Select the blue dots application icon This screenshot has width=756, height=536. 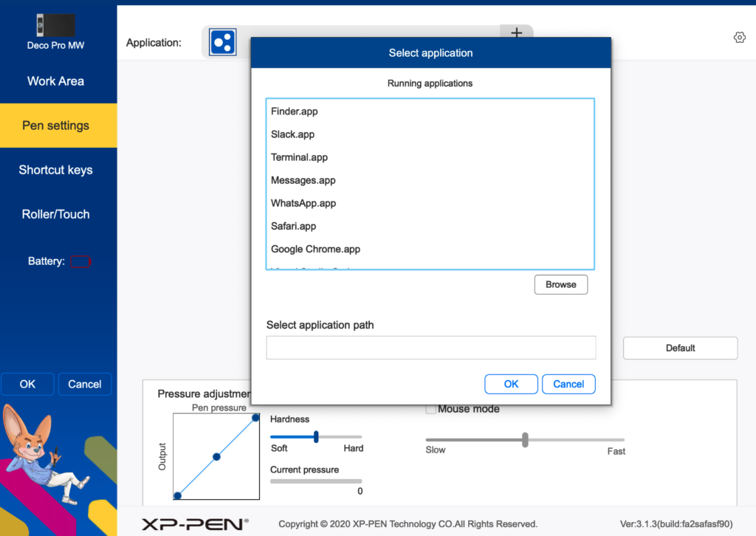tap(222, 43)
